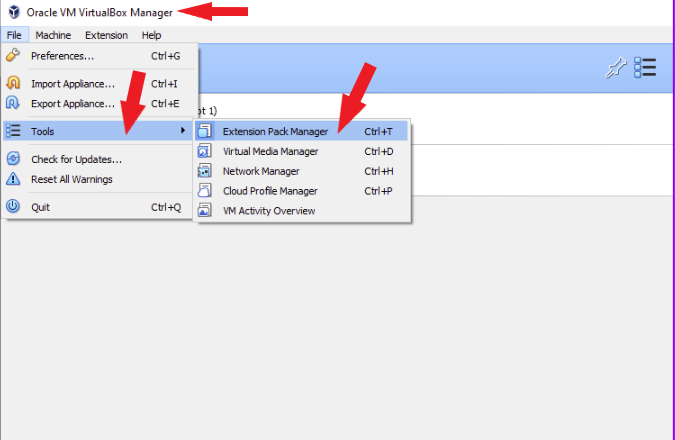Click the Extension Pack Manager icon
The width and height of the screenshot is (675, 440).
[204, 131]
